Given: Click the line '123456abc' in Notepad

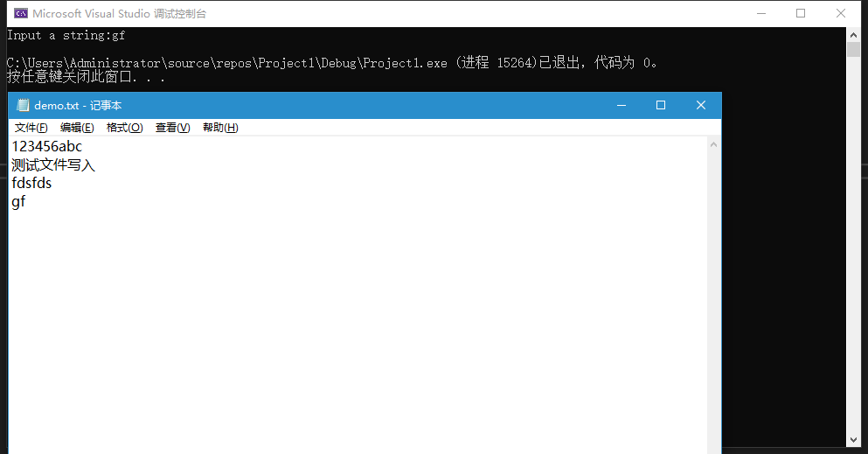Looking at the screenshot, I should click(x=47, y=147).
